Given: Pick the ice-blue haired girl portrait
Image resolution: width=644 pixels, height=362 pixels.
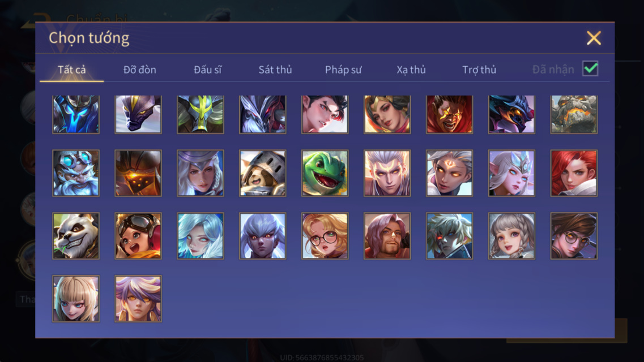Looking at the screenshot, I should [201, 236].
